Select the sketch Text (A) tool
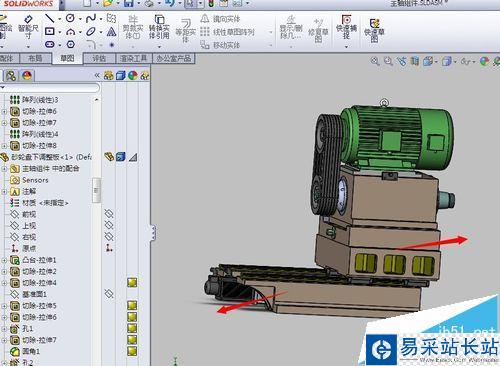The height and width of the screenshot is (366, 500). point(111,32)
